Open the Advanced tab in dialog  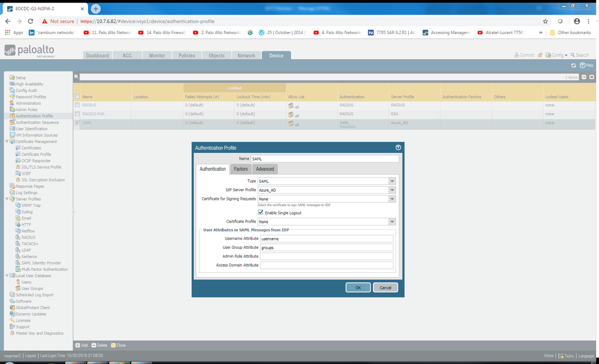(265, 169)
